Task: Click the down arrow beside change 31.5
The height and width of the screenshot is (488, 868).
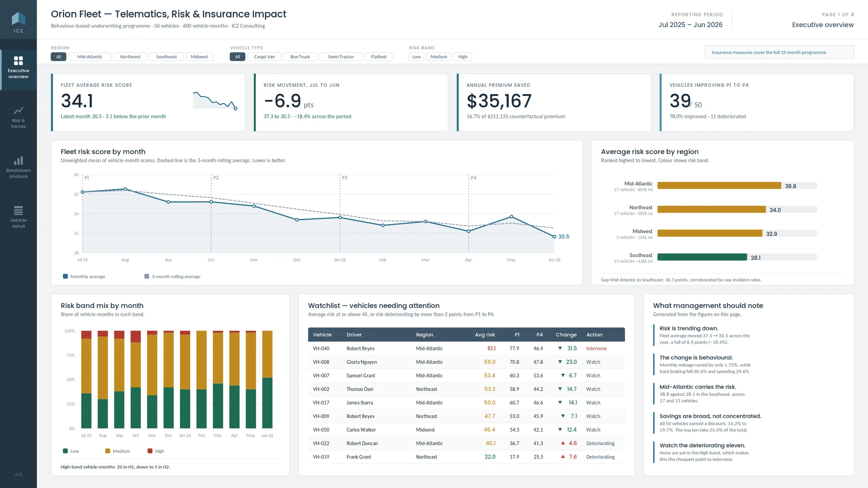Action: (560, 348)
